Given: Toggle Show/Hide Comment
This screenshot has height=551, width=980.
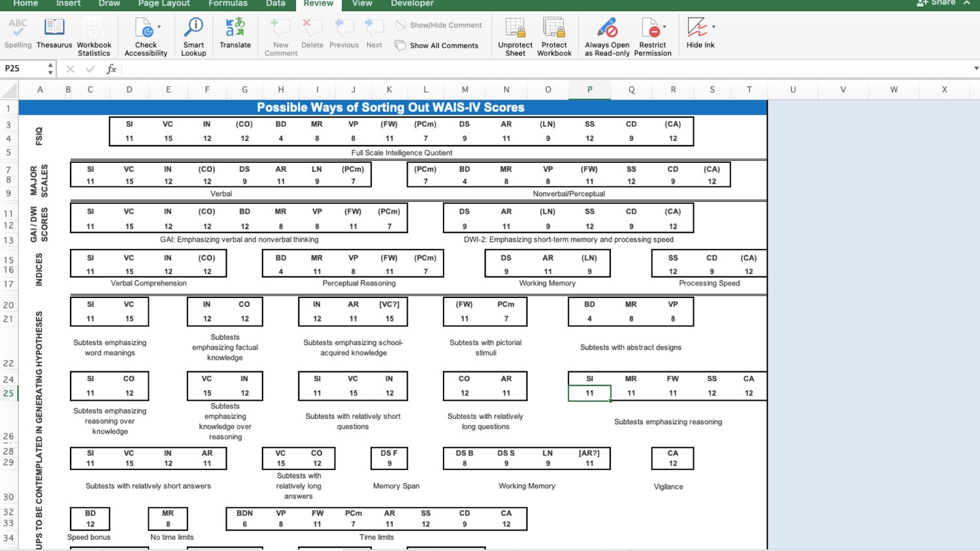Looking at the screenshot, I should (439, 25).
